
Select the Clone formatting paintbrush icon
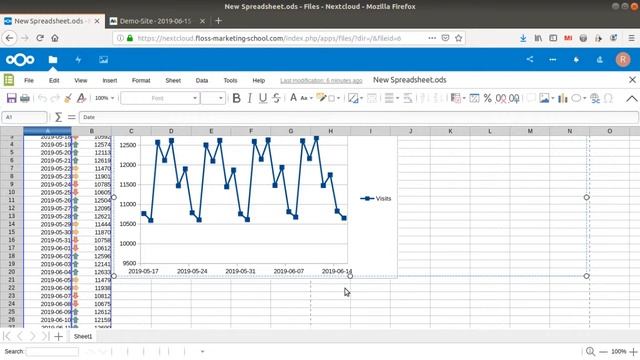(68, 98)
